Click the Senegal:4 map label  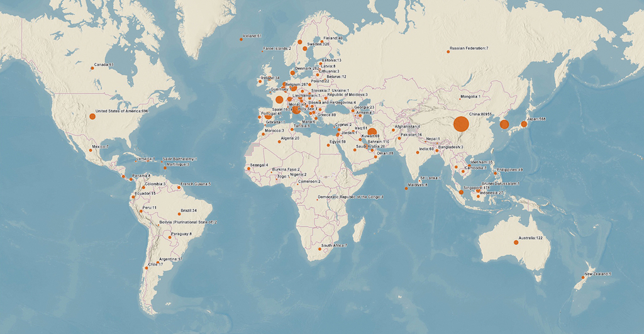point(259,165)
